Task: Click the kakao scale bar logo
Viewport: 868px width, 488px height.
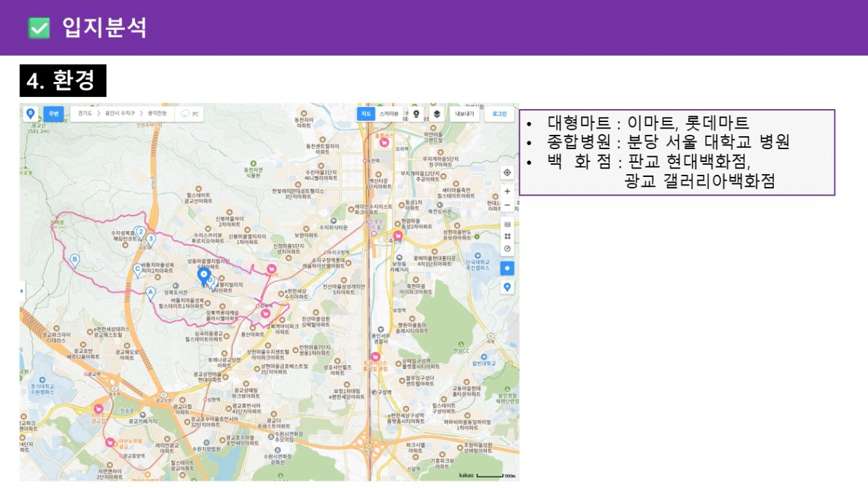Action: point(466,475)
